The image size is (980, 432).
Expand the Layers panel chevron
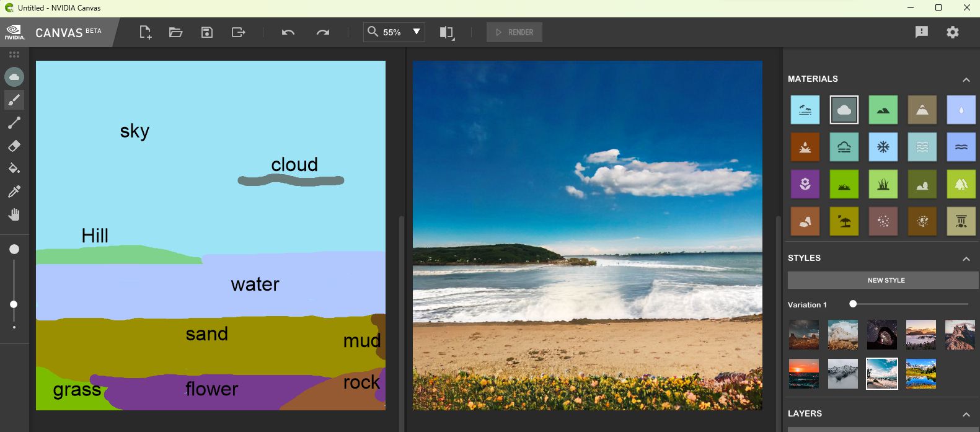coord(966,414)
